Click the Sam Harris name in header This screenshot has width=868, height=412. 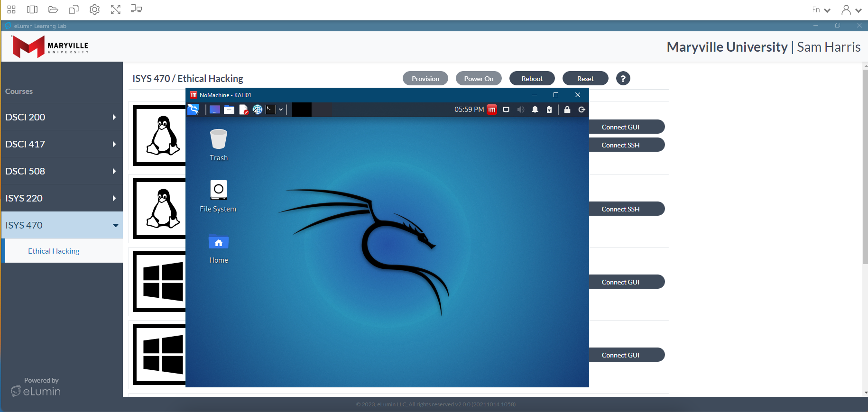pyautogui.click(x=829, y=47)
